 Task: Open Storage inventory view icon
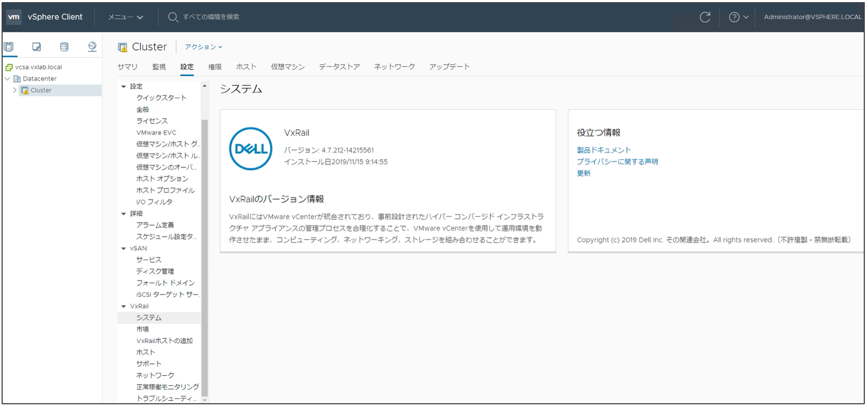pos(64,47)
